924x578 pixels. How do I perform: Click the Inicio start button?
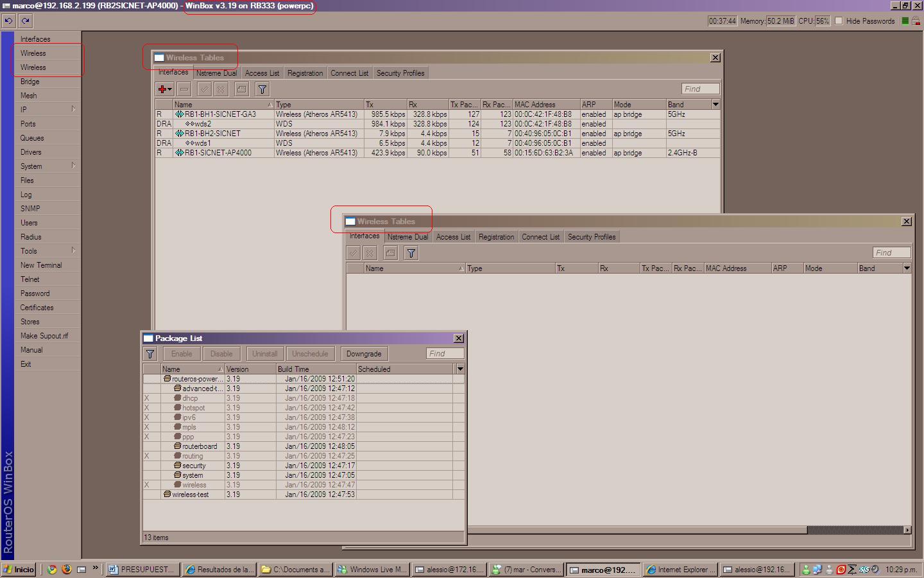(x=19, y=569)
